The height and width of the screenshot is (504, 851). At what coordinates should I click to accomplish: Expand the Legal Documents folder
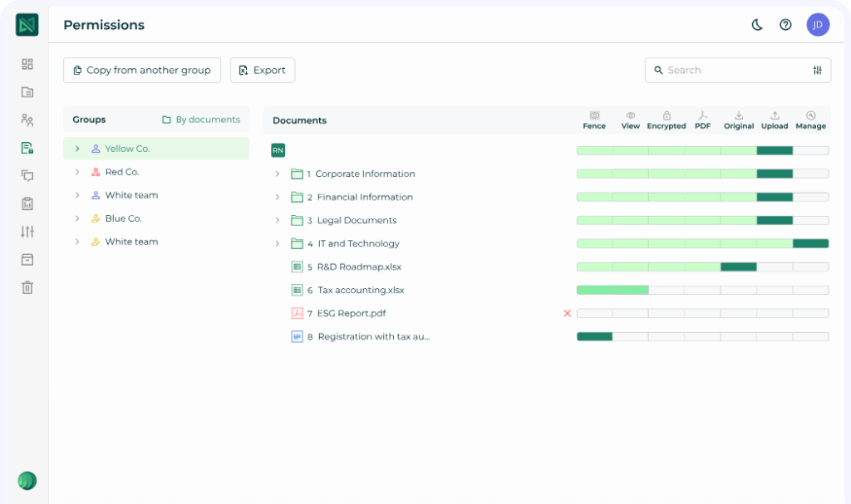click(x=277, y=220)
